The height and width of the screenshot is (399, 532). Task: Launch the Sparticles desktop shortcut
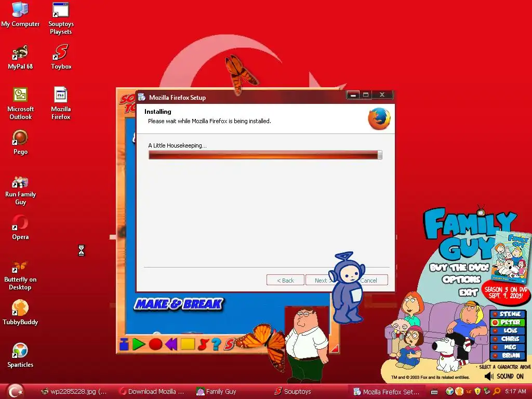[x=20, y=355]
